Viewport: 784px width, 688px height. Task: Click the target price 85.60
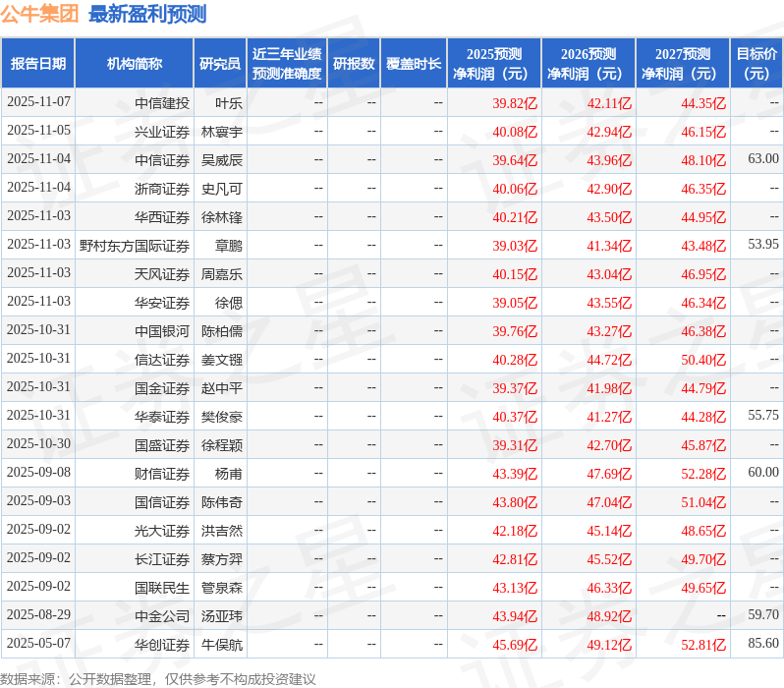click(x=763, y=644)
